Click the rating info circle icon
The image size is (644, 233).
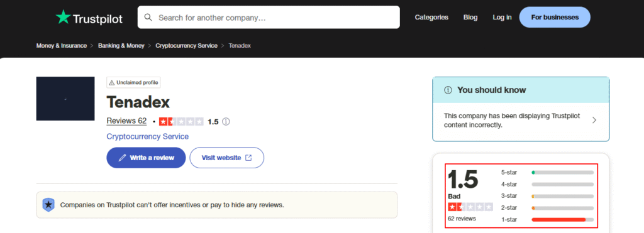pos(226,122)
